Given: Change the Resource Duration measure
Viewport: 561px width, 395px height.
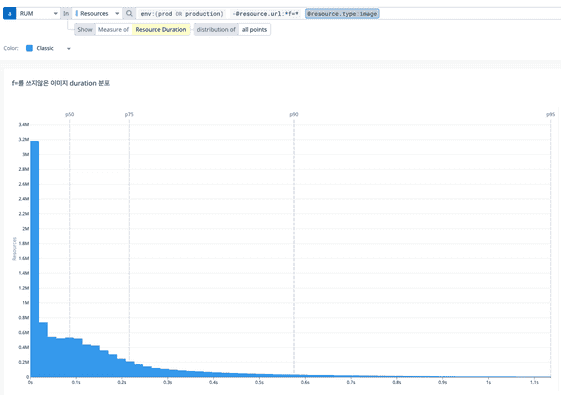Looking at the screenshot, I should [161, 30].
